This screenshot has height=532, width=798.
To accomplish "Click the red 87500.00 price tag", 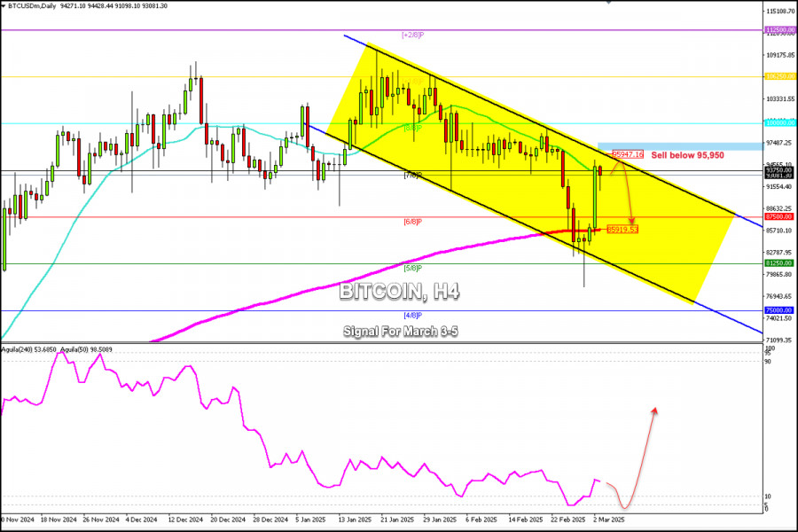I will pyautogui.click(x=779, y=216).
